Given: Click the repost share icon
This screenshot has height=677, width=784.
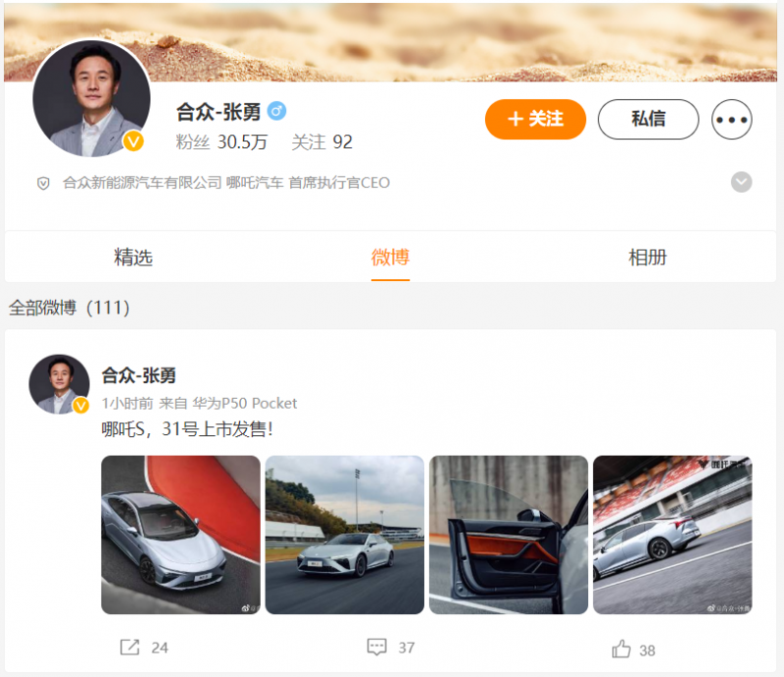Looking at the screenshot, I should tap(130, 647).
